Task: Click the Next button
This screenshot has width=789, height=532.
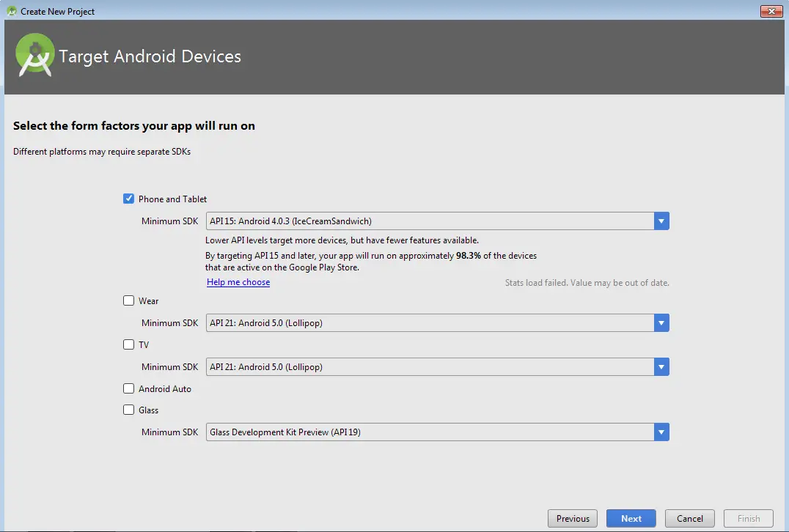Action: 631,518
